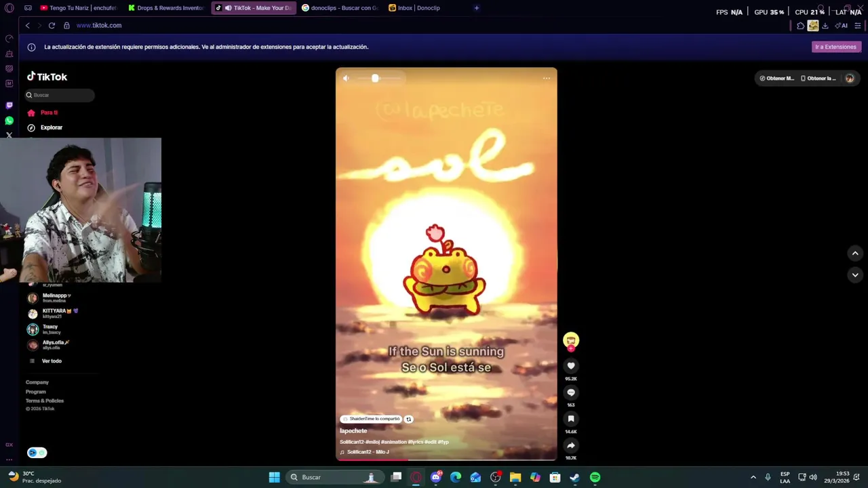Expand the 'Company' footer section

(37, 382)
